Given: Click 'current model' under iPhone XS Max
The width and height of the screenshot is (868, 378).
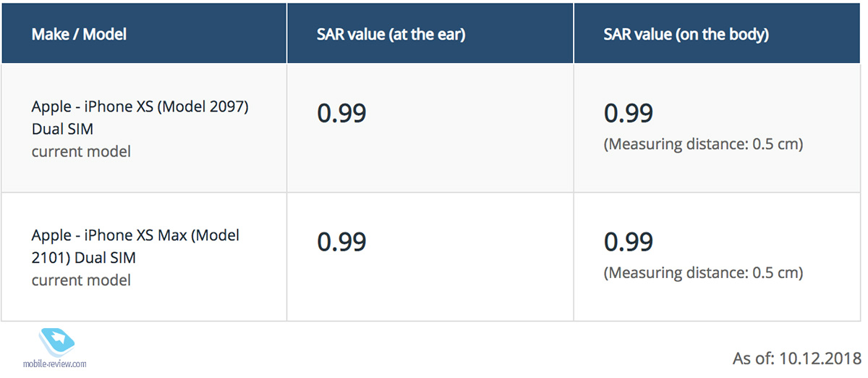Looking at the screenshot, I should 81,280.
